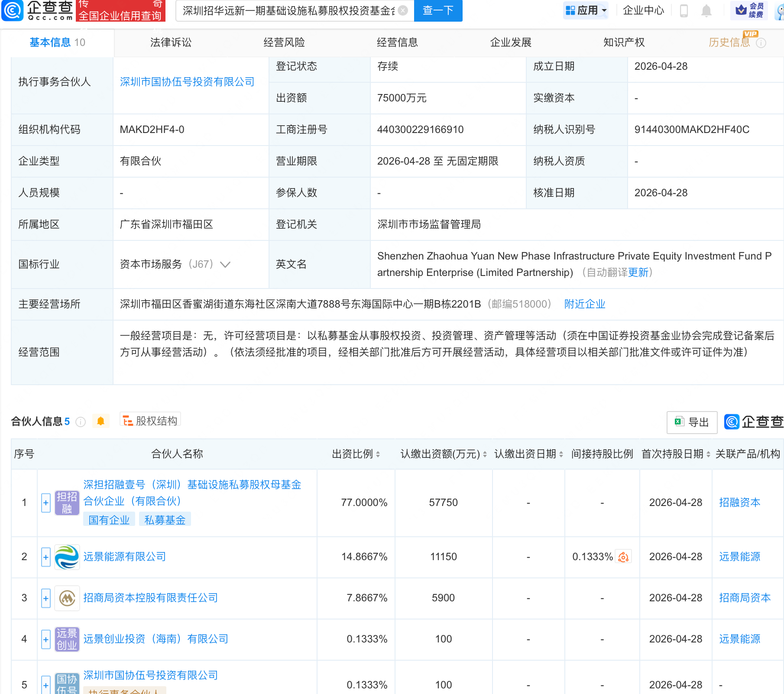The width and height of the screenshot is (784, 694).
Task: Switch to the 知识产权 tab
Action: click(x=624, y=42)
